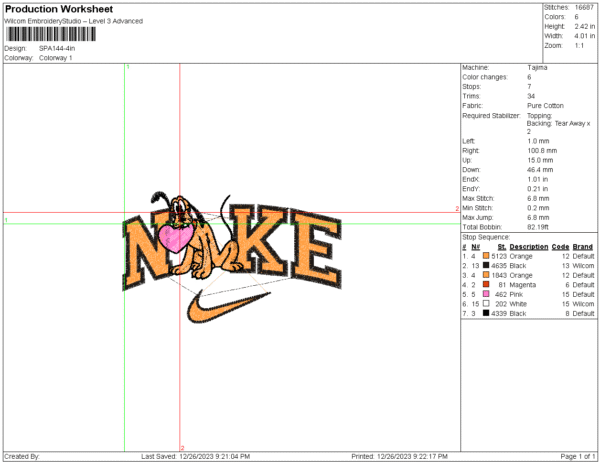Click the barcode under the worksheet title

click(x=51, y=34)
